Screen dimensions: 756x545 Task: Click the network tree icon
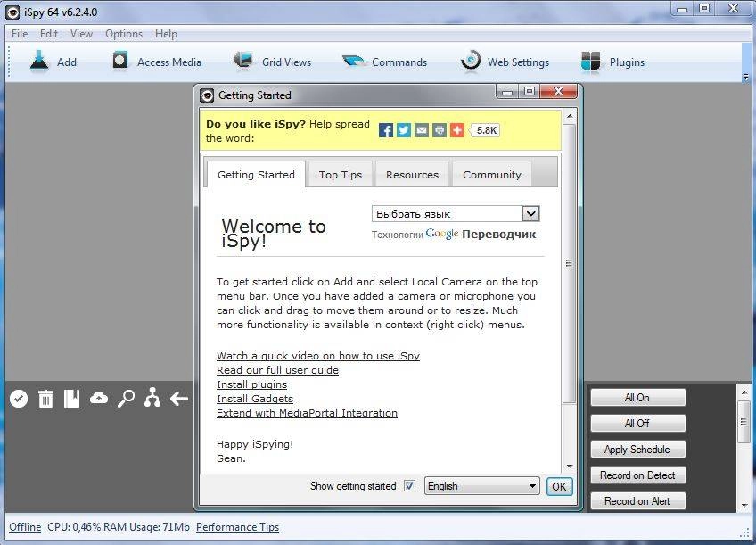tap(152, 398)
